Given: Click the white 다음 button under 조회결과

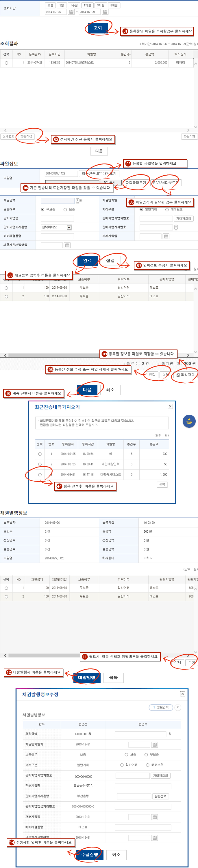Looking at the screenshot, I should 99,151.
